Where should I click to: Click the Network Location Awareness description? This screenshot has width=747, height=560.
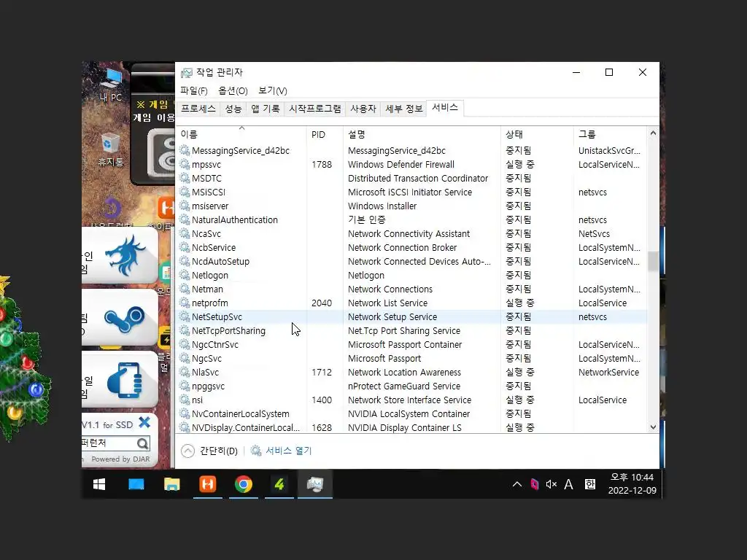pyautogui.click(x=404, y=372)
